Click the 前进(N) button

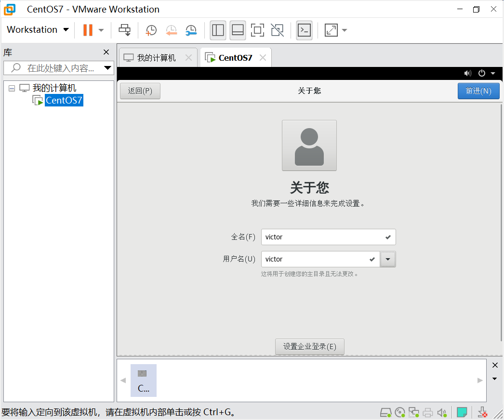[478, 91]
